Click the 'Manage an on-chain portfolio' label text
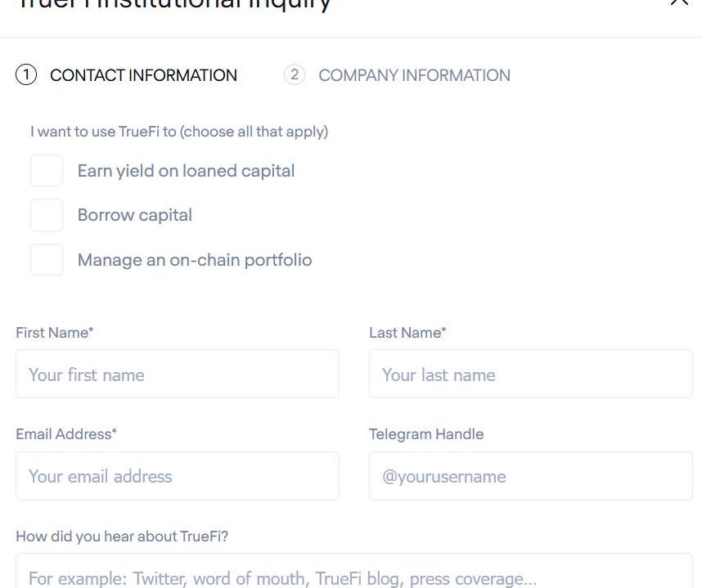Viewport: 702px width, 588px height. pos(195,260)
